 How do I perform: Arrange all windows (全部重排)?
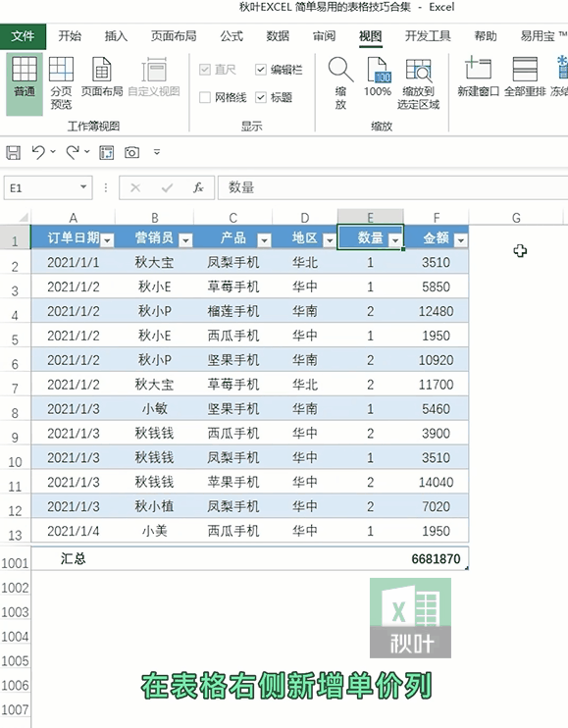click(x=525, y=77)
